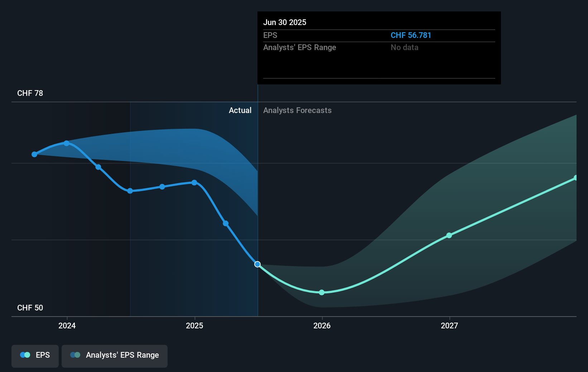Image resolution: width=588 pixels, height=372 pixels.
Task: Click the earliest EPS data point on the chart
Action: [34, 154]
